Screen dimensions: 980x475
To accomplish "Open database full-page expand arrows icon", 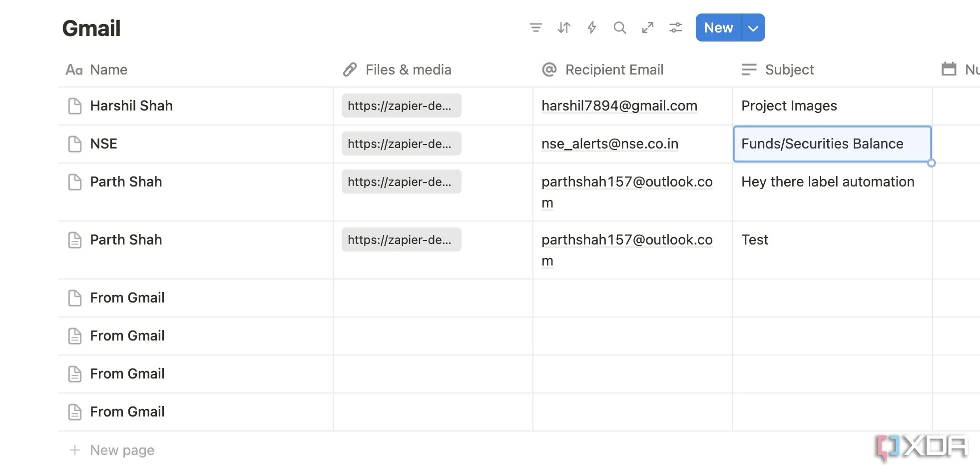I will [647, 27].
